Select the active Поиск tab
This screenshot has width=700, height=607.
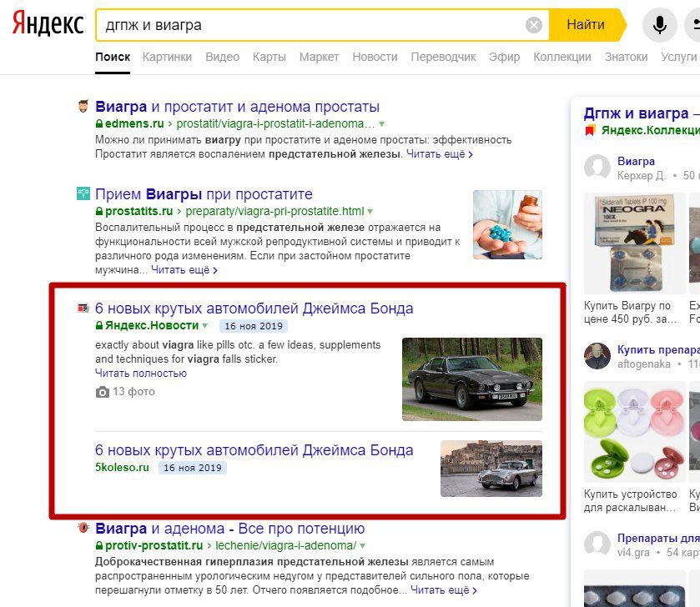[113, 57]
